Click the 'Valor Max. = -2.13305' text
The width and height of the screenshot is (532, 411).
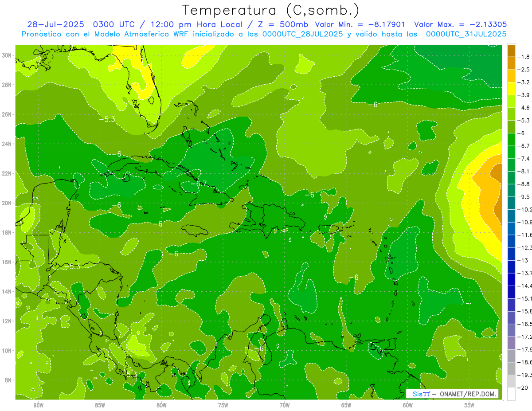click(460, 24)
